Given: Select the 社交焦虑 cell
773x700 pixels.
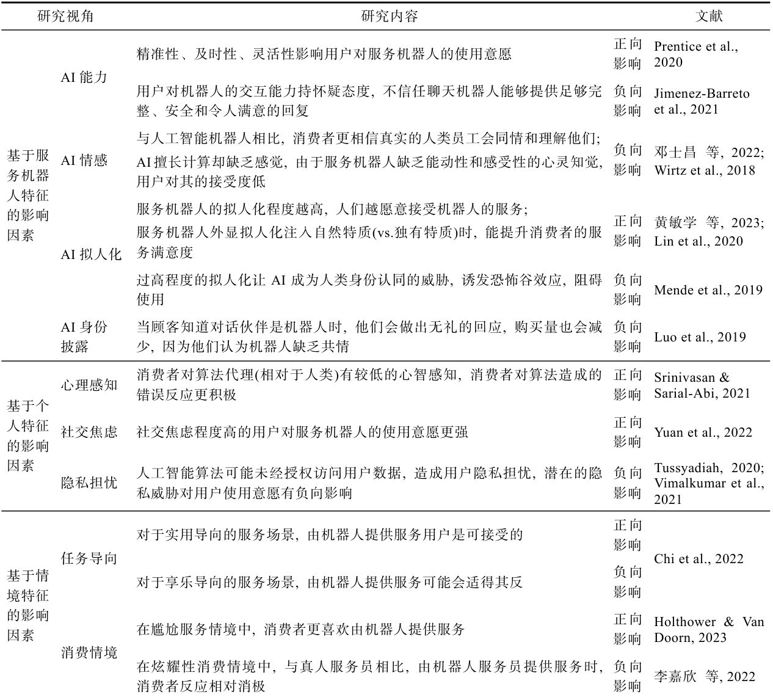Looking at the screenshot, I should pos(89,432).
